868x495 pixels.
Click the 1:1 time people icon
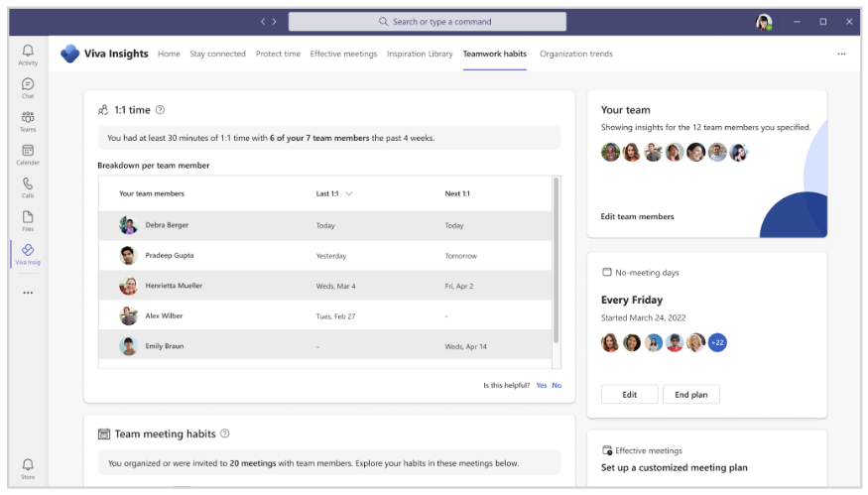click(x=103, y=110)
